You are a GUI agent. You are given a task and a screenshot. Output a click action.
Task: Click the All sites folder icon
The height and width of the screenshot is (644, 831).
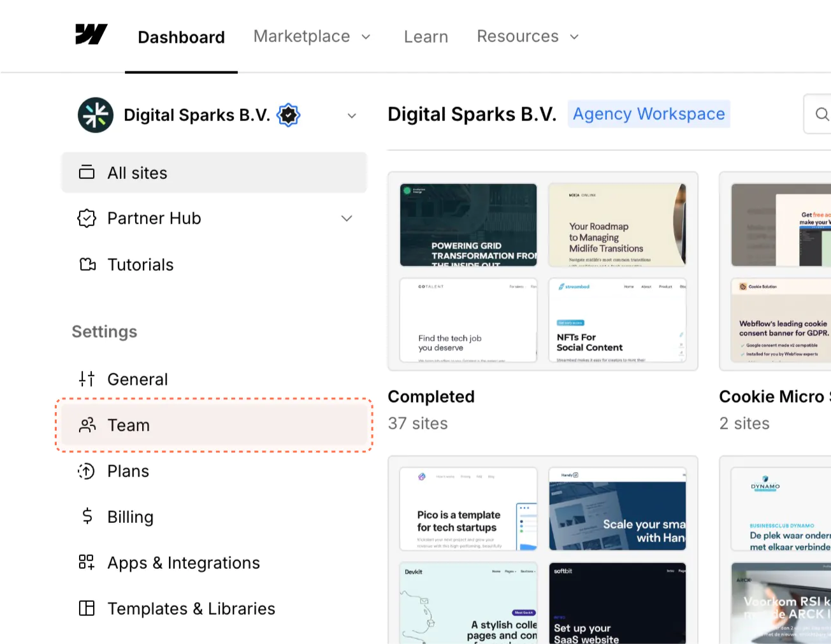click(87, 173)
